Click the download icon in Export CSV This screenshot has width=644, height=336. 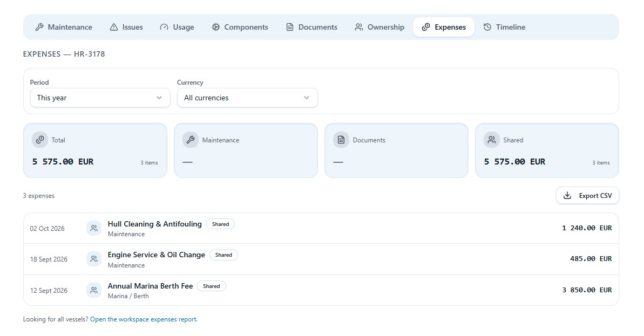point(567,195)
